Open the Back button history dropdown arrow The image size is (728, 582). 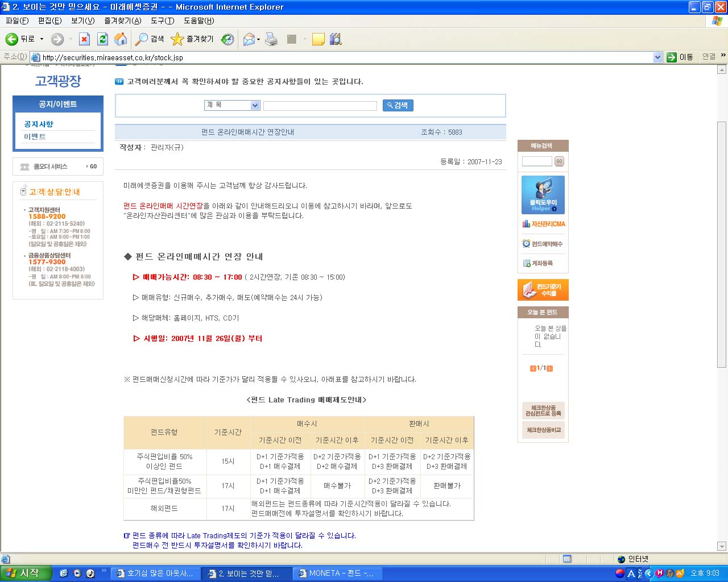[x=42, y=39]
